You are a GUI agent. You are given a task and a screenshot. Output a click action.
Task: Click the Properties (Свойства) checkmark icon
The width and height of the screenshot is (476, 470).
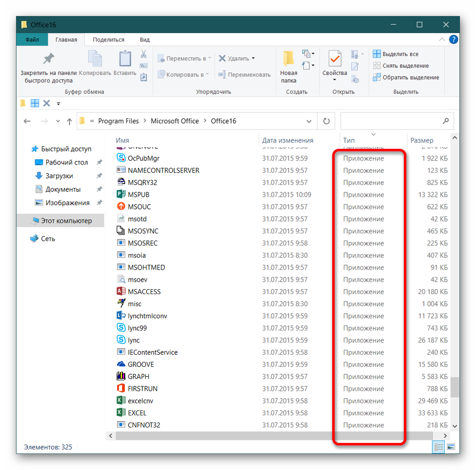[x=335, y=59]
